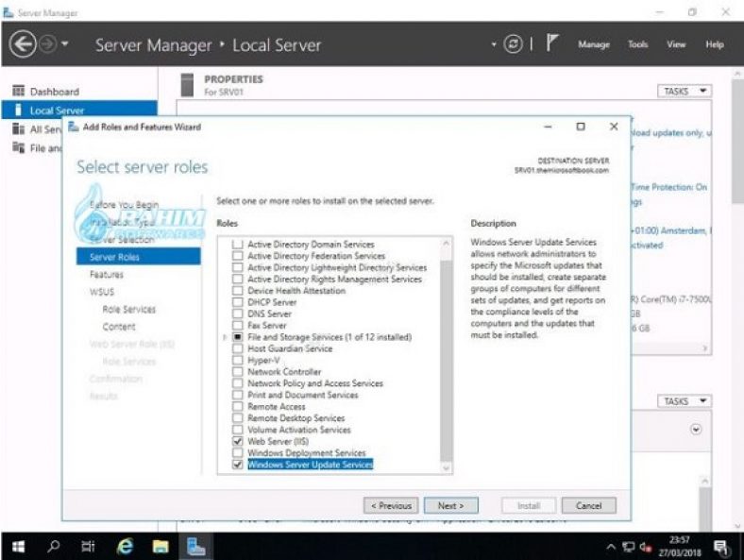
Task: Open the TASKS dropdown beside Properties
Action: pos(685,91)
